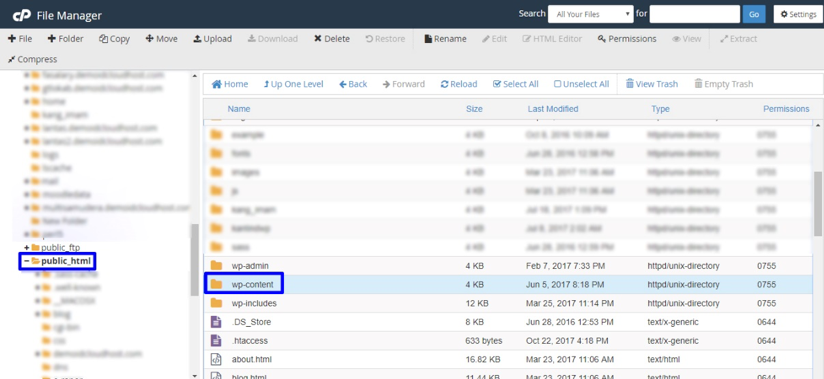Expand the public_ftp tree folder
Viewport: 824px width, 379px height.
coord(26,247)
